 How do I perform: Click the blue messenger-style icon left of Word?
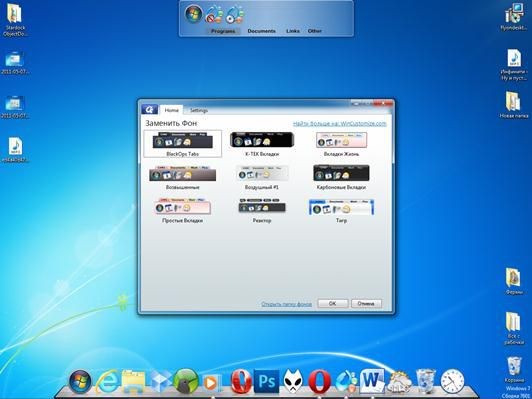345,382
